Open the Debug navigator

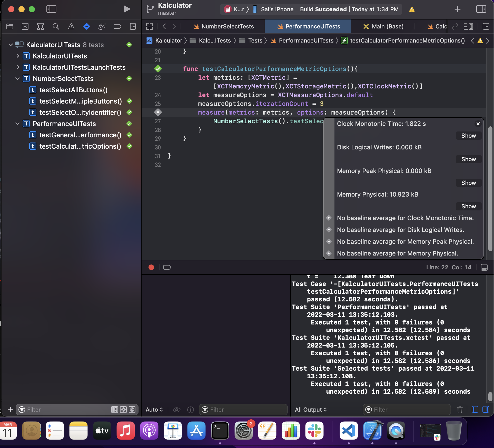102,26
